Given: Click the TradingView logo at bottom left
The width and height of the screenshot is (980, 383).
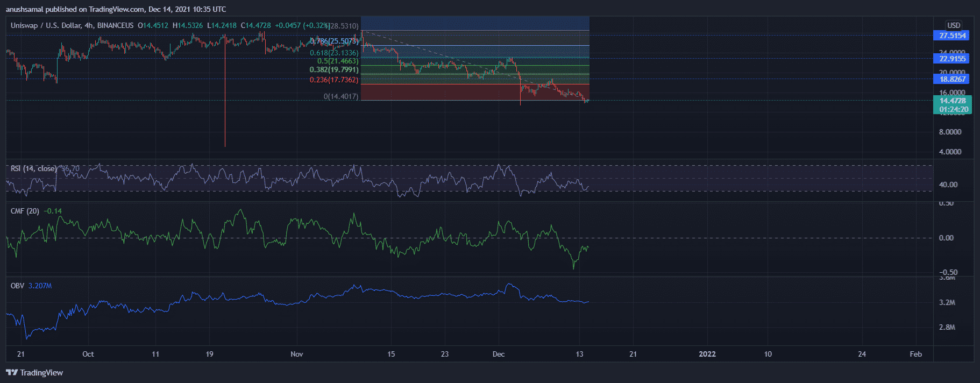Looking at the screenshot, I should (34, 372).
